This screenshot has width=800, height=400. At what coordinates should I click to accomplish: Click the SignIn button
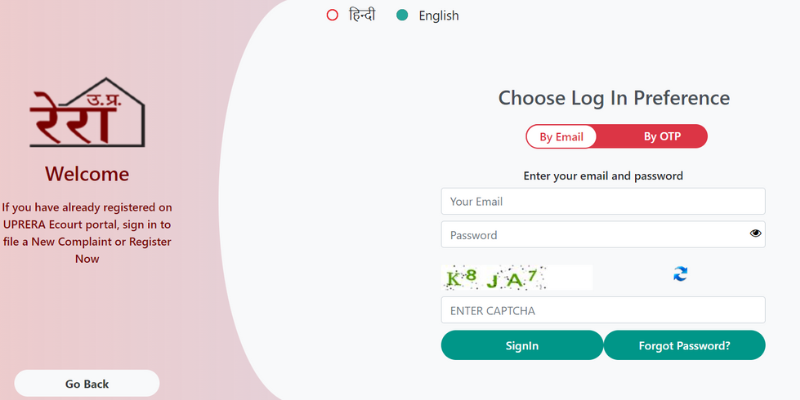click(x=522, y=345)
